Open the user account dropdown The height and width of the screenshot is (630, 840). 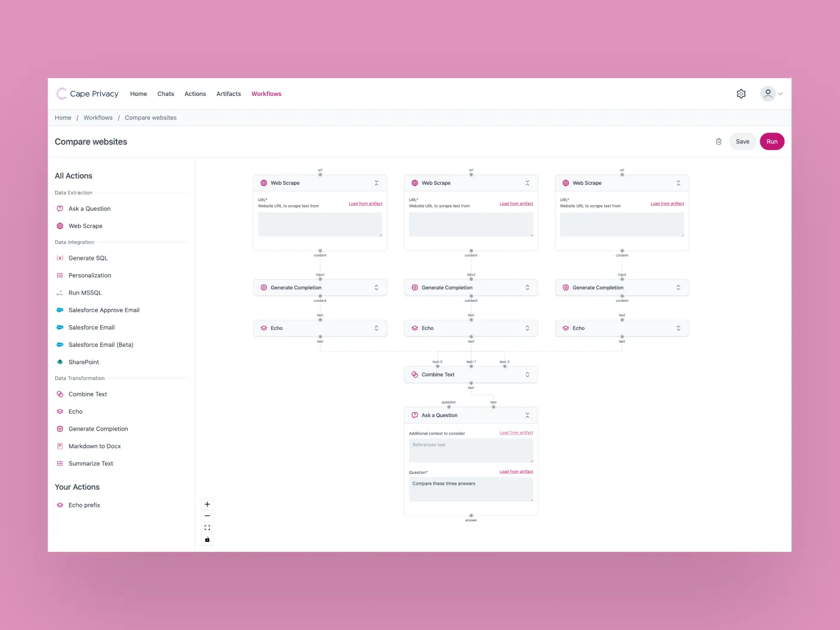point(772,94)
